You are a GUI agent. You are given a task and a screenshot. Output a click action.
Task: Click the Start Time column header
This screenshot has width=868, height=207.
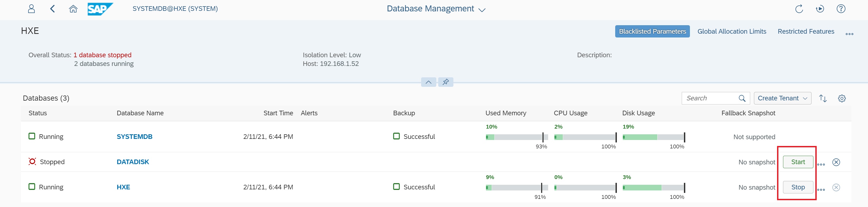[278, 113]
